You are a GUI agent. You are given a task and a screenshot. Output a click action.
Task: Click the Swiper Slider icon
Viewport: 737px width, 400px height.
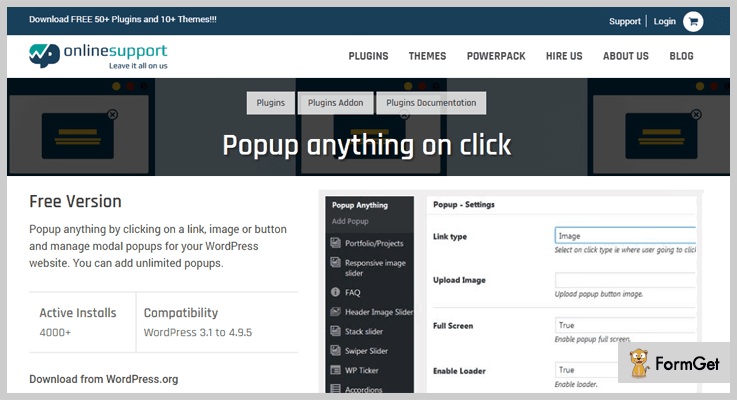tap(335, 350)
